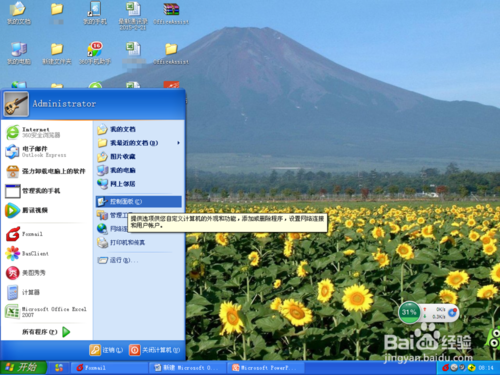The height and width of the screenshot is (375, 500).
Task: Open 管理我的手机 in Start menu
Action: [x=33, y=191]
